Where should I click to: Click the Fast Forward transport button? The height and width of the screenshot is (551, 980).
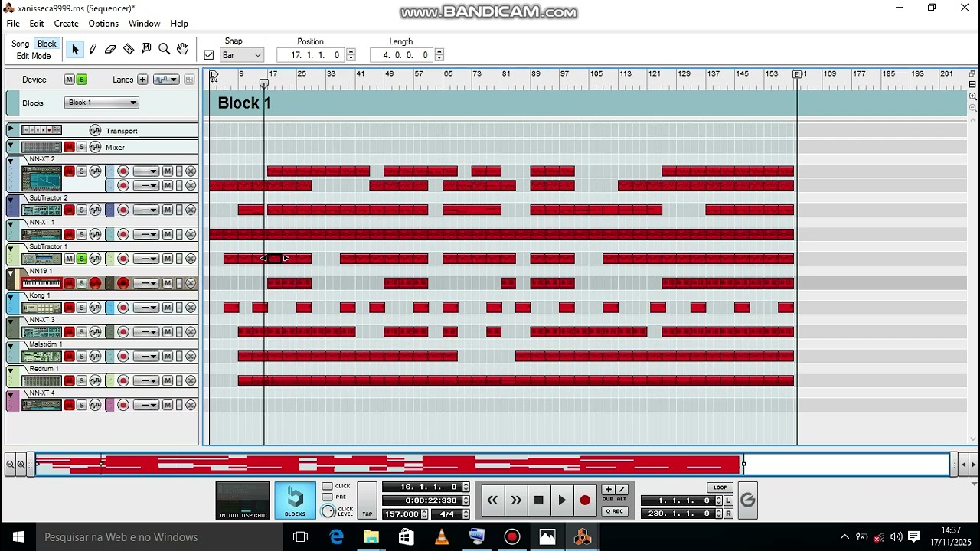(x=515, y=500)
